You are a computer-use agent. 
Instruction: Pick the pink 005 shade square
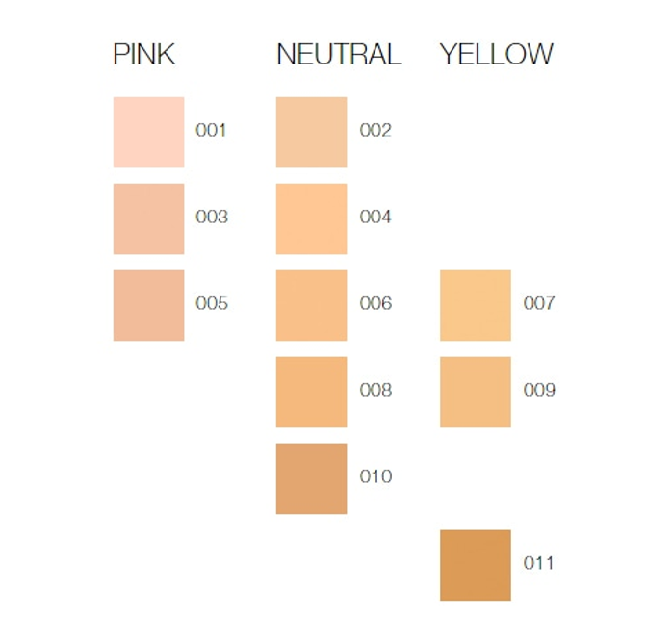[x=148, y=305]
